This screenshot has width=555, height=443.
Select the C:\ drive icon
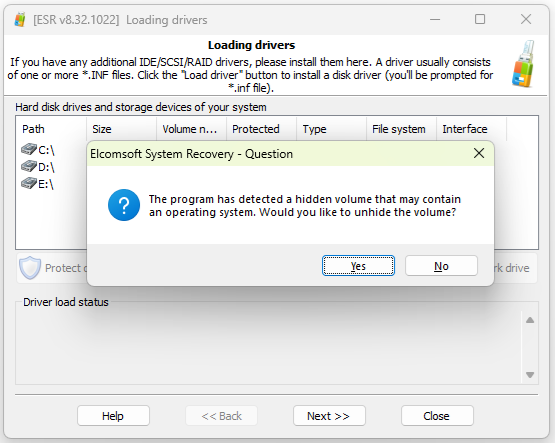tap(29, 150)
